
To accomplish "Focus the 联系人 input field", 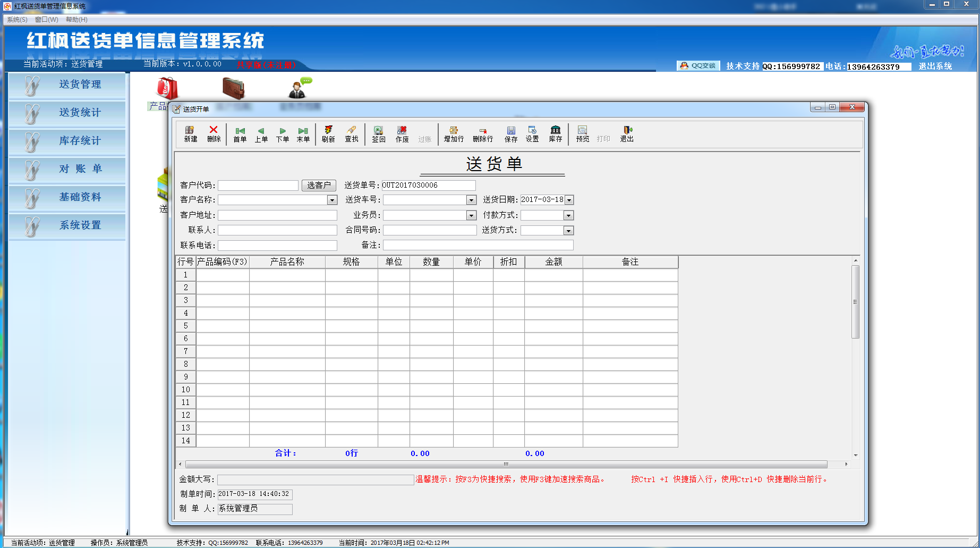I will tap(277, 230).
